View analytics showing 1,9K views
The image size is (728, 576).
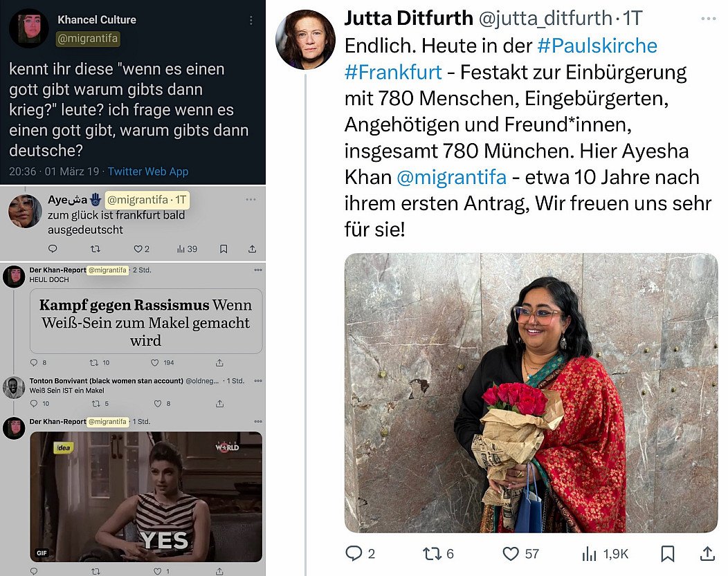coord(589,553)
